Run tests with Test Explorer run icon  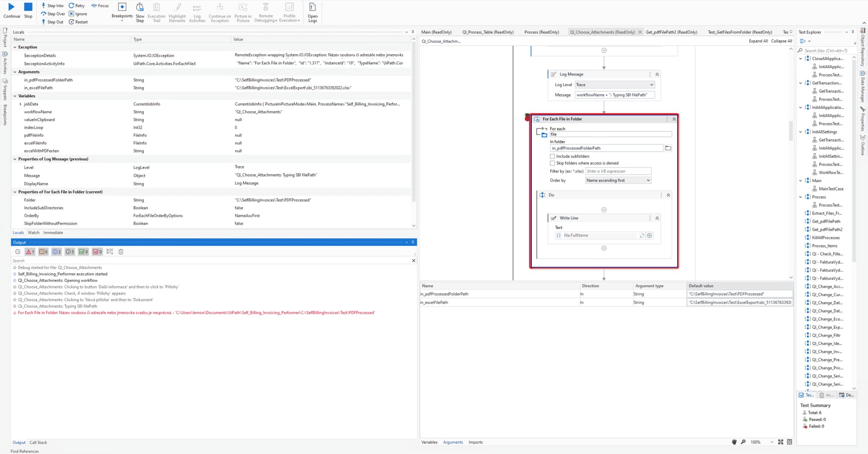click(x=803, y=41)
